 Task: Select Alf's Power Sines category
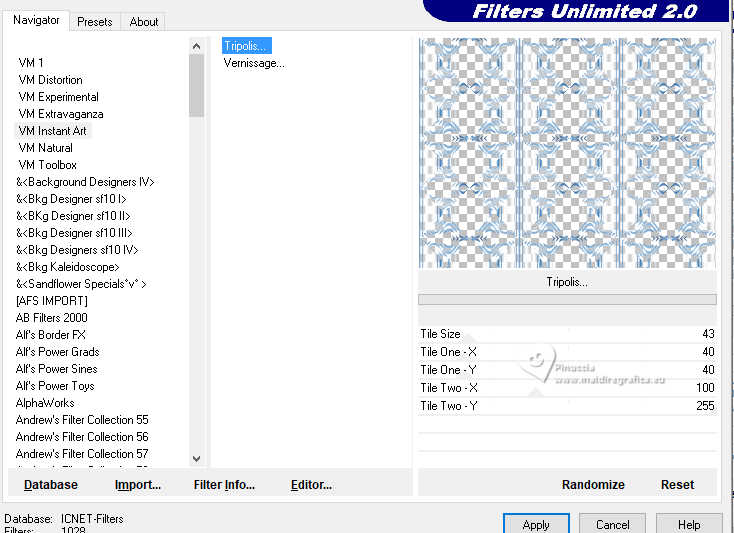pos(56,369)
